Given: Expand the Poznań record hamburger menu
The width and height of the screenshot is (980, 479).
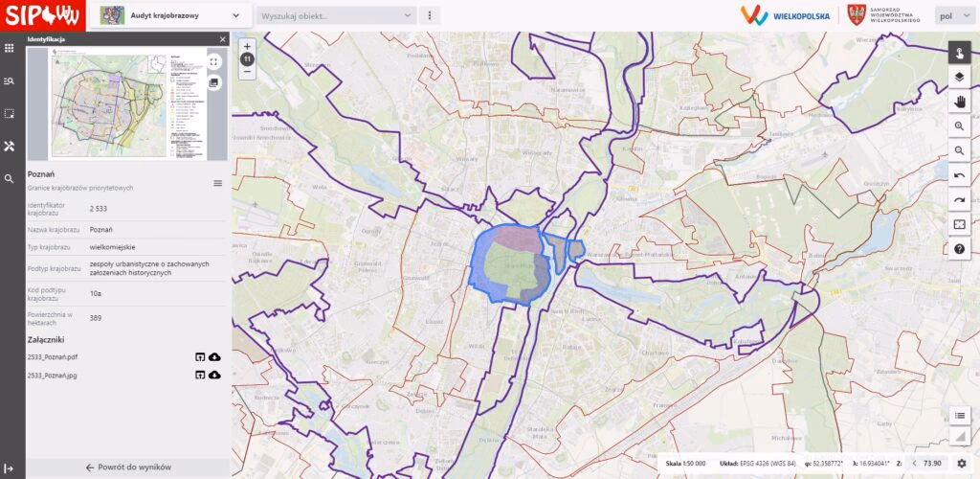Looking at the screenshot, I should click(217, 183).
